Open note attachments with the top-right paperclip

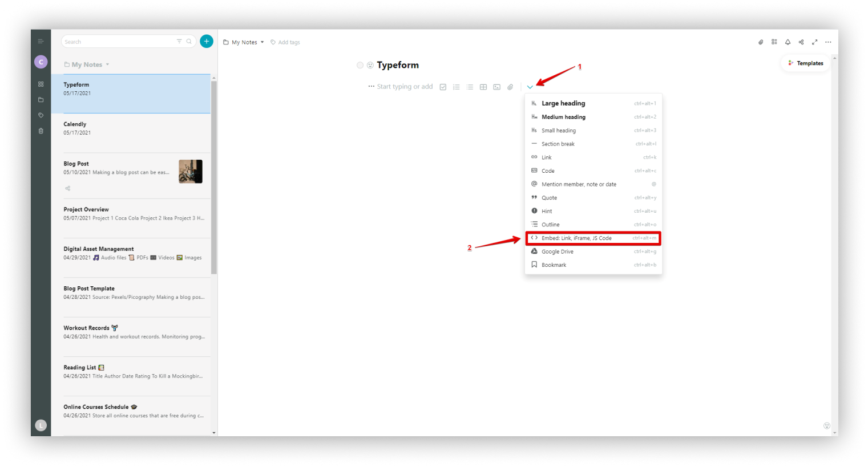click(x=761, y=42)
